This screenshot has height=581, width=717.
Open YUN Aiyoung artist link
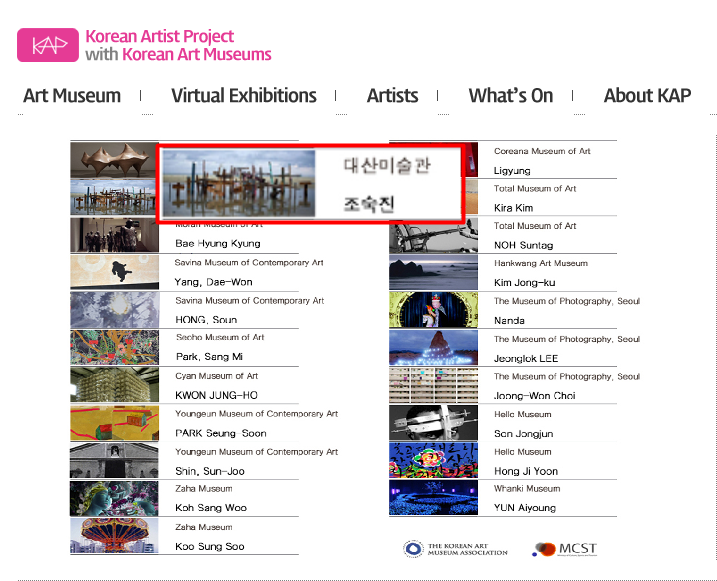(x=524, y=508)
